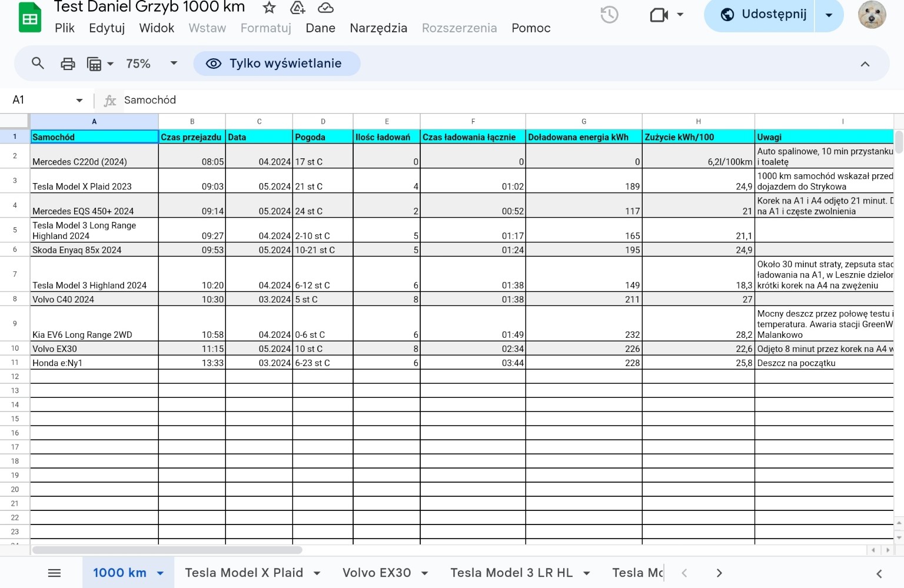Screen dimensions: 904x588
Task: Select cell Volvo C40 2024
Action: point(94,299)
